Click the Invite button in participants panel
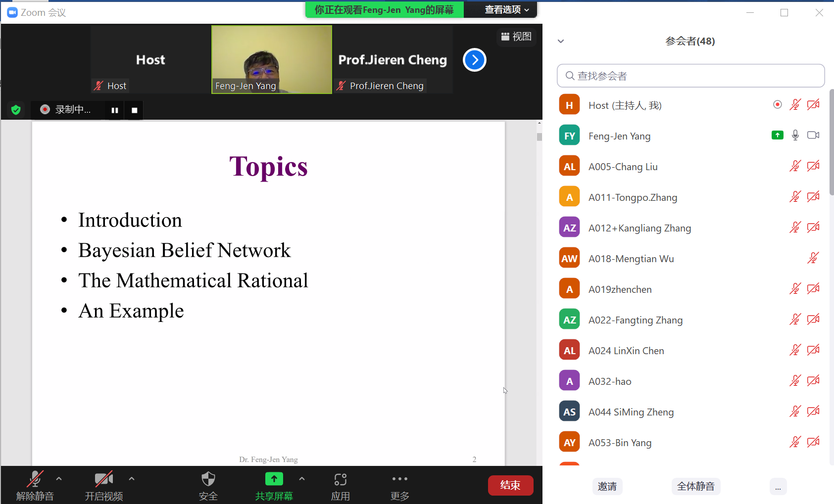The width and height of the screenshot is (834, 504). (607, 486)
